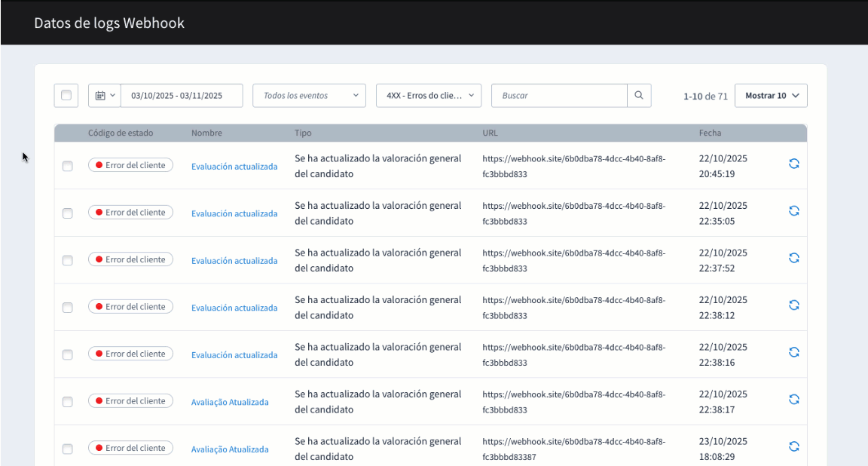The height and width of the screenshot is (466, 868).
Task: Open the calendar icon next to date range
Action: pos(101,95)
